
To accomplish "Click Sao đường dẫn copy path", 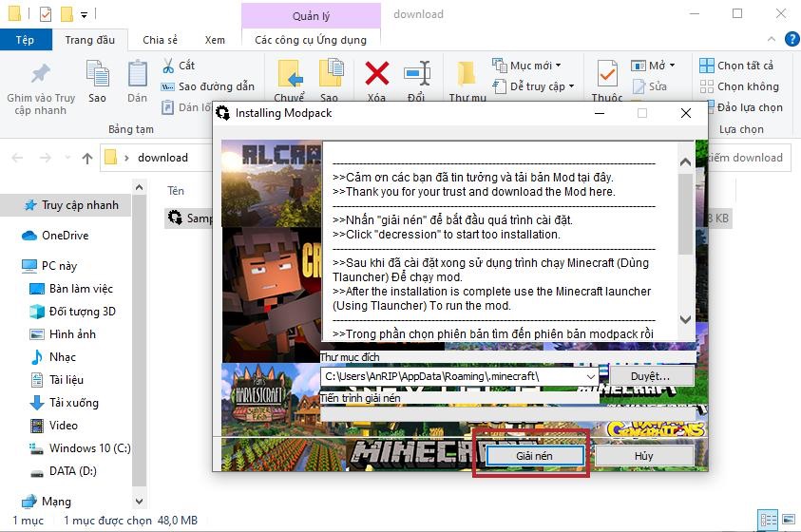I will 208,86.
